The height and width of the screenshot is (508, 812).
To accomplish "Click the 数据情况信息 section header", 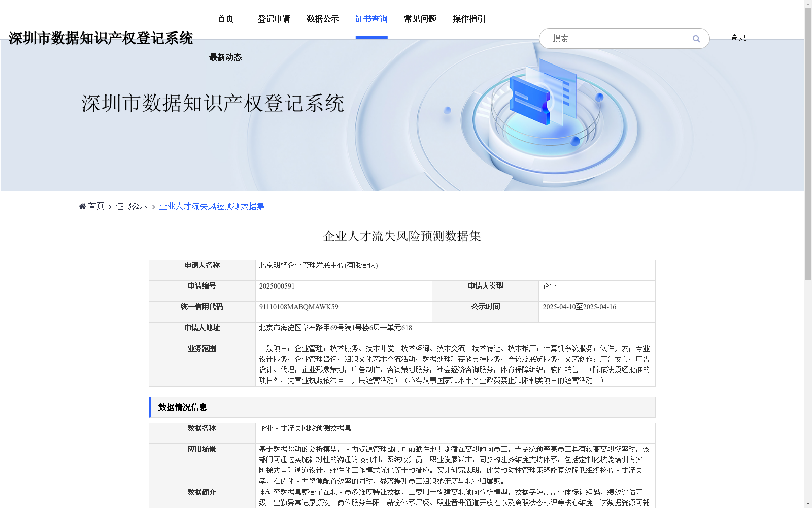I will pos(402,407).
